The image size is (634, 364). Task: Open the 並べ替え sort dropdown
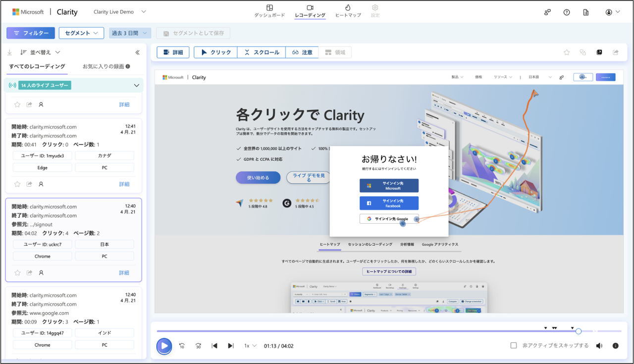40,52
